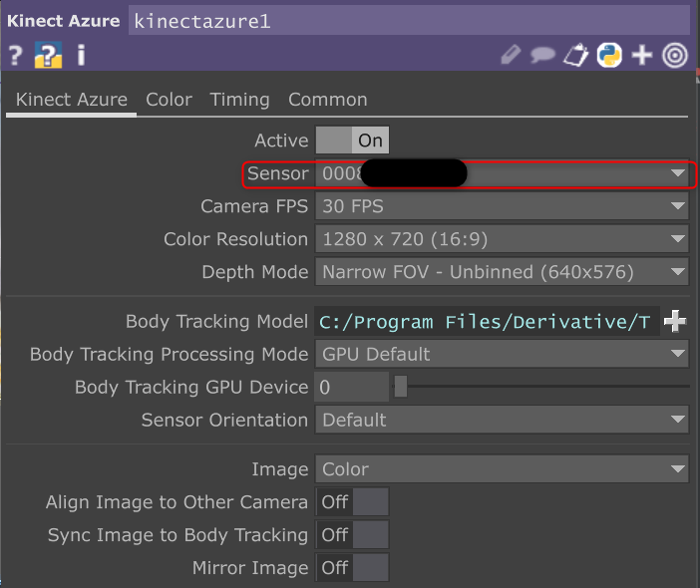Open operator help question mark icon
700x588 pixels.
(x=15, y=55)
